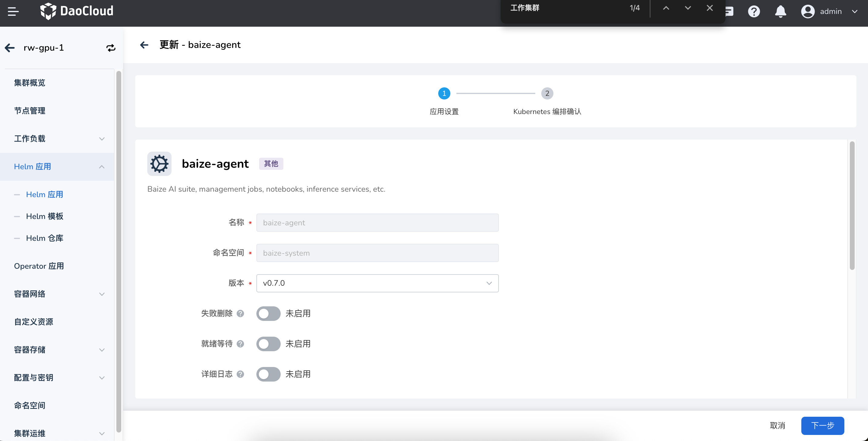
Task: Select Helm 模板 in the sidebar
Action: [45, 216]
